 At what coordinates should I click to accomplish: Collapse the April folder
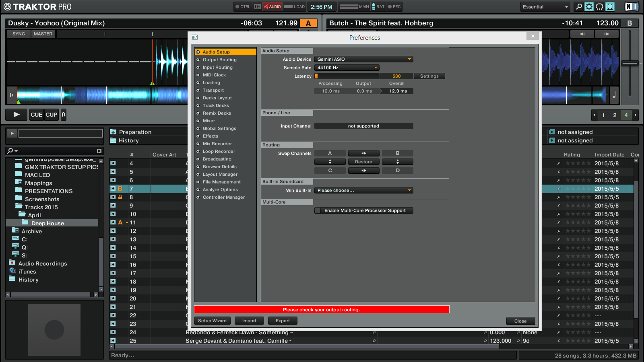tap(22, 214)
